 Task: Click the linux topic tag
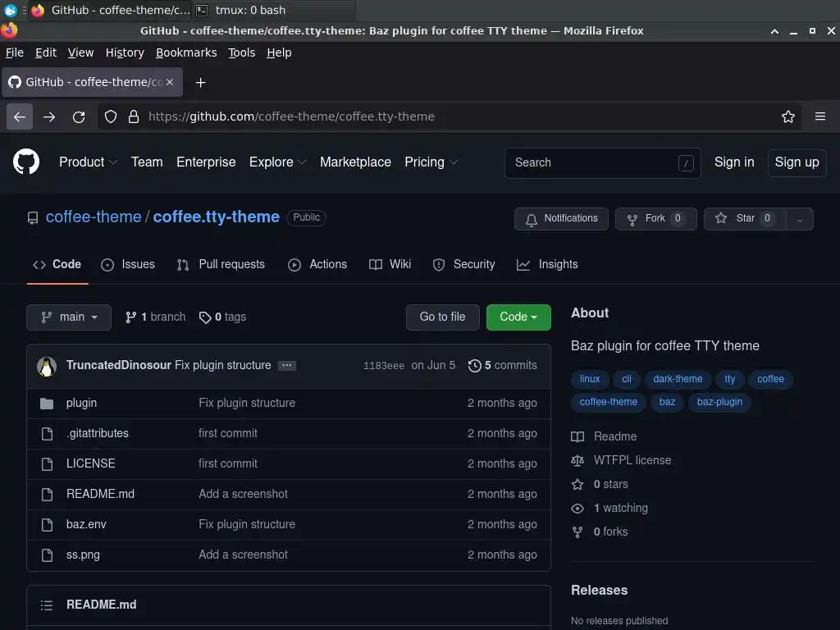coord(589,379)
